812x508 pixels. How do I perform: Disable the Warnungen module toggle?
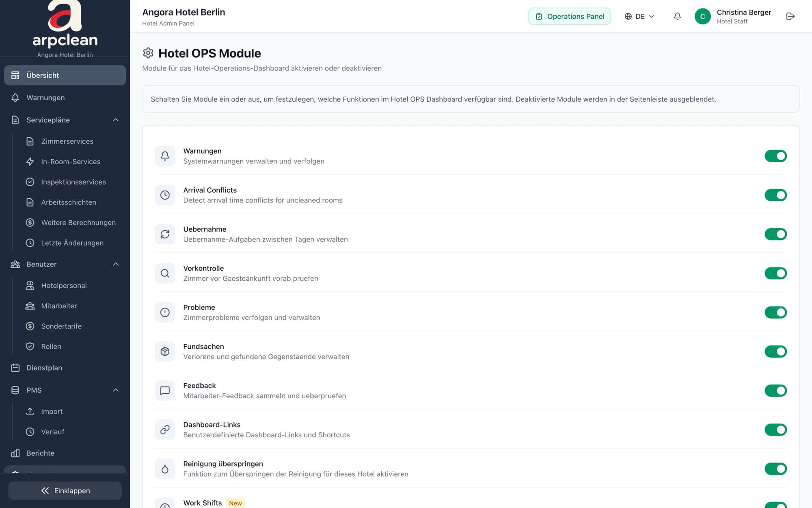(775, 156)
